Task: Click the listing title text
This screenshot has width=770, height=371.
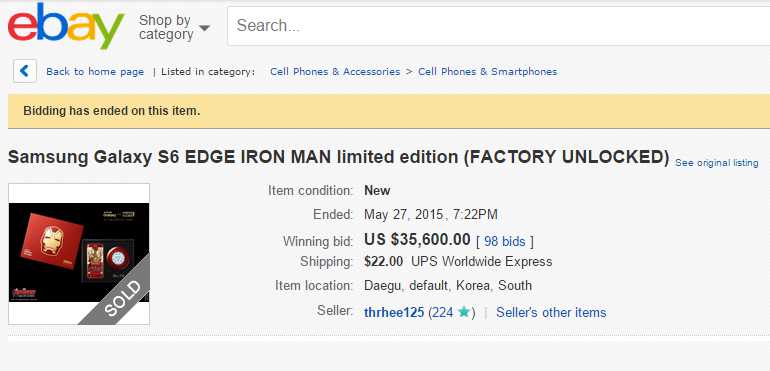Action: (338, 157)
